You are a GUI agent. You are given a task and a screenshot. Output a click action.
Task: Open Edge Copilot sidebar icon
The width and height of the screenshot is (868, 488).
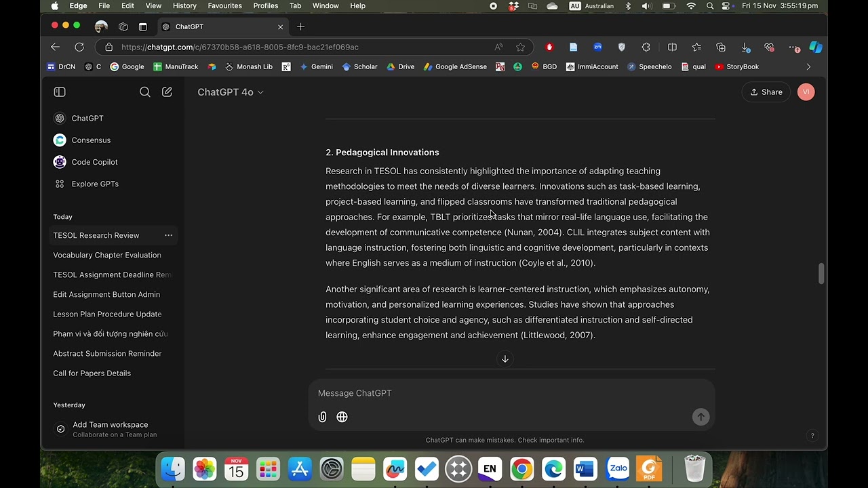click(816, 47)
